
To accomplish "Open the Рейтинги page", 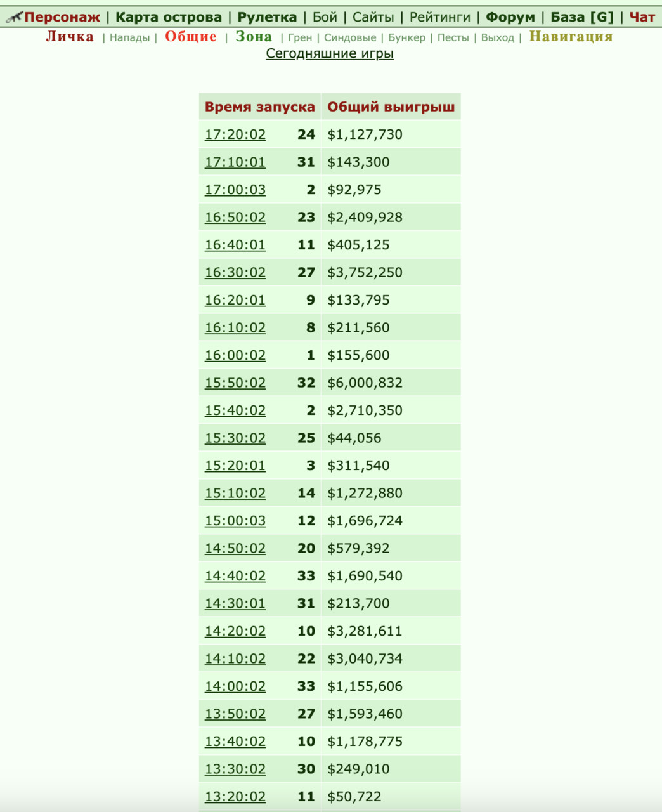I will [x=440, y=17].
